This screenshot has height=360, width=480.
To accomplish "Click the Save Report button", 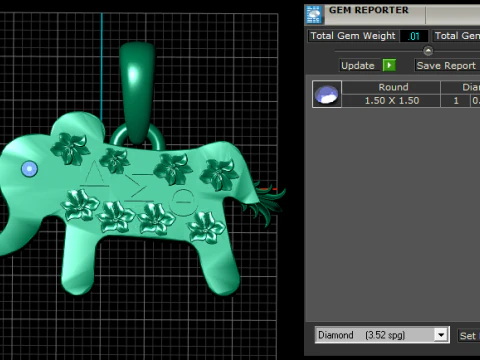I will [x=447, y=65].
